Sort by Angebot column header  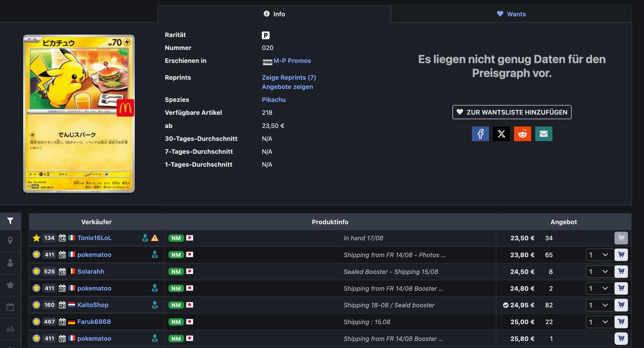563,222
